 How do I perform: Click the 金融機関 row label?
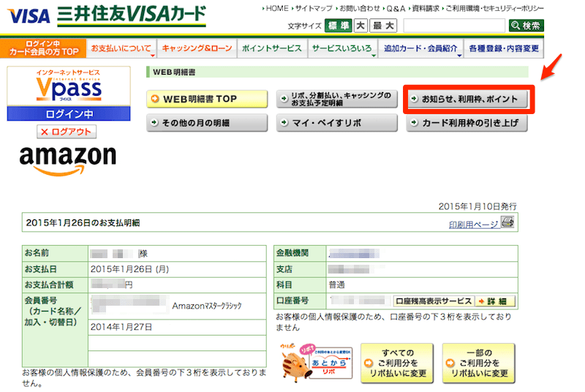click(292, 253)
